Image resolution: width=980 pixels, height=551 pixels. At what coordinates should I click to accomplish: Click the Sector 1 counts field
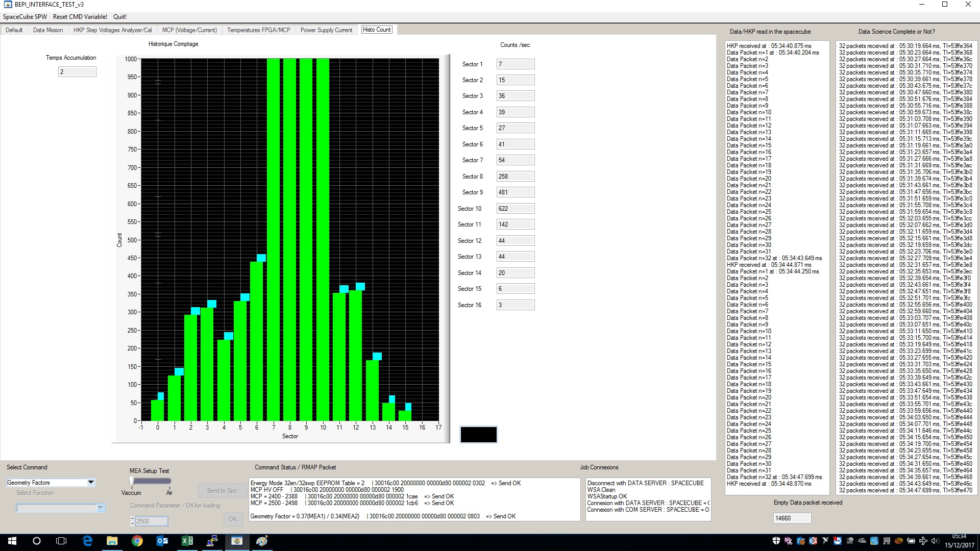coord(516,64)
